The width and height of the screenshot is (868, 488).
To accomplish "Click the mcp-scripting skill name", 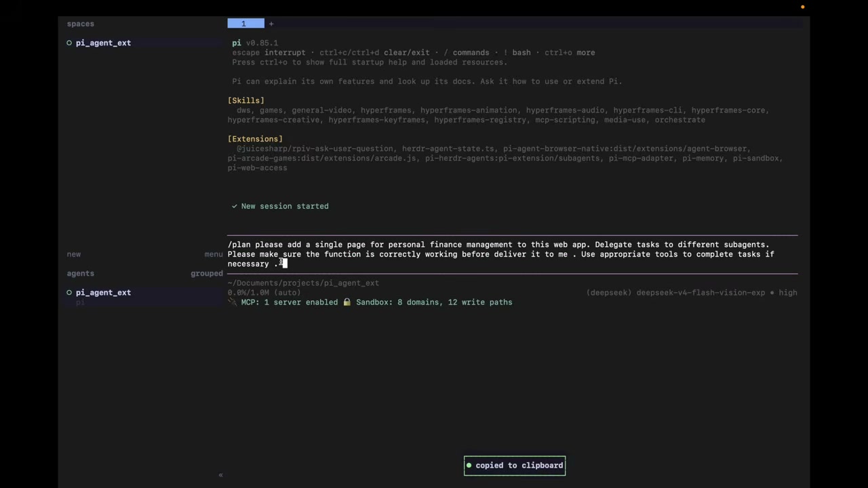I will (563, 120).
